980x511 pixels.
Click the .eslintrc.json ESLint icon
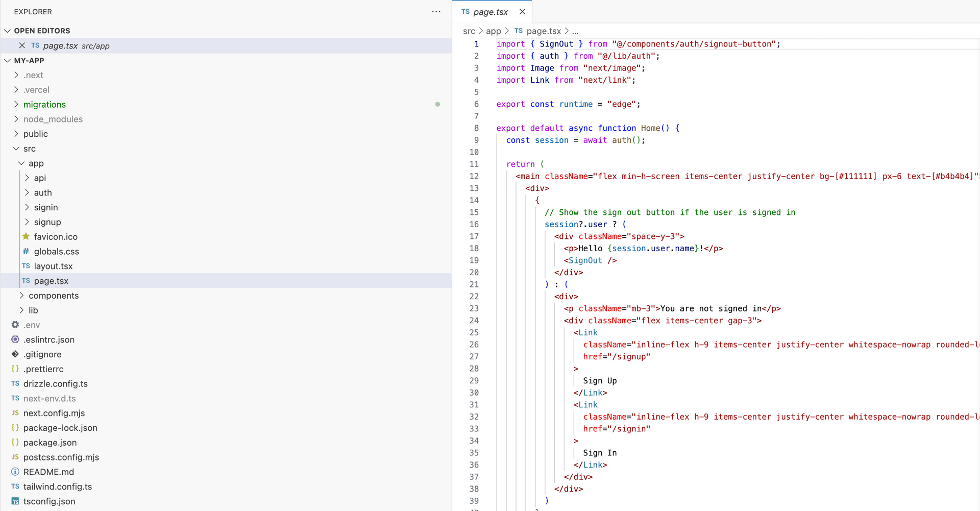click(15, 339)
